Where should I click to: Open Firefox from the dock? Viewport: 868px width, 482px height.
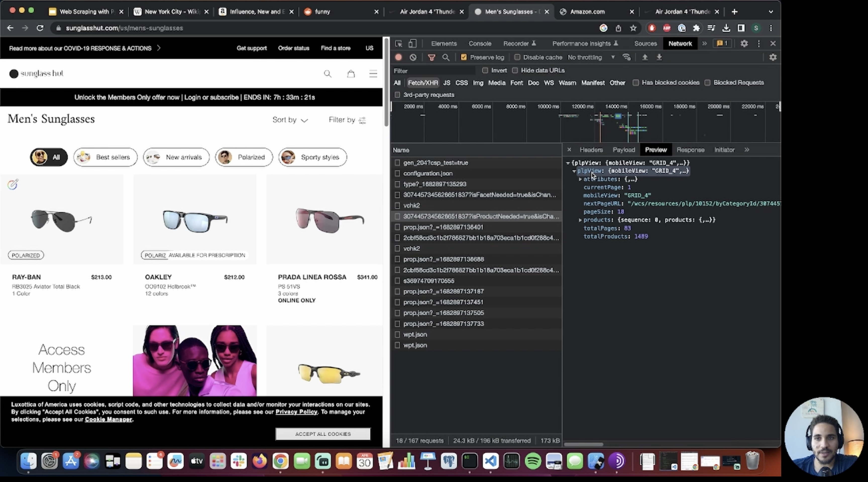(x=259, y=461)
